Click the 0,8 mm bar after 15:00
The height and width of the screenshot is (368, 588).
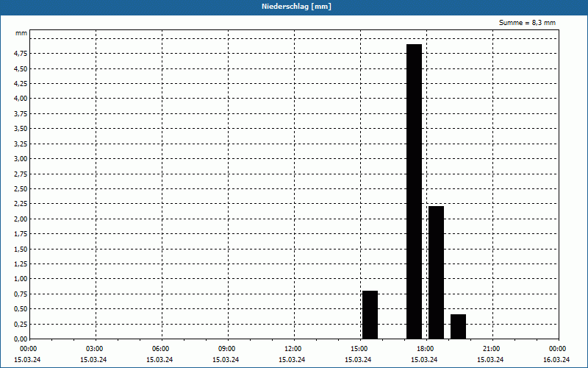(x=370, y=315)
